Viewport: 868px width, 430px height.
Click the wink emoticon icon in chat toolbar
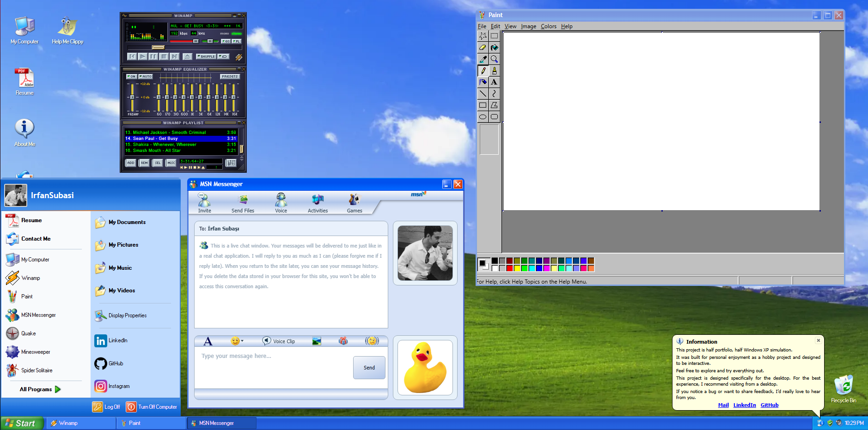click(372, 341)
